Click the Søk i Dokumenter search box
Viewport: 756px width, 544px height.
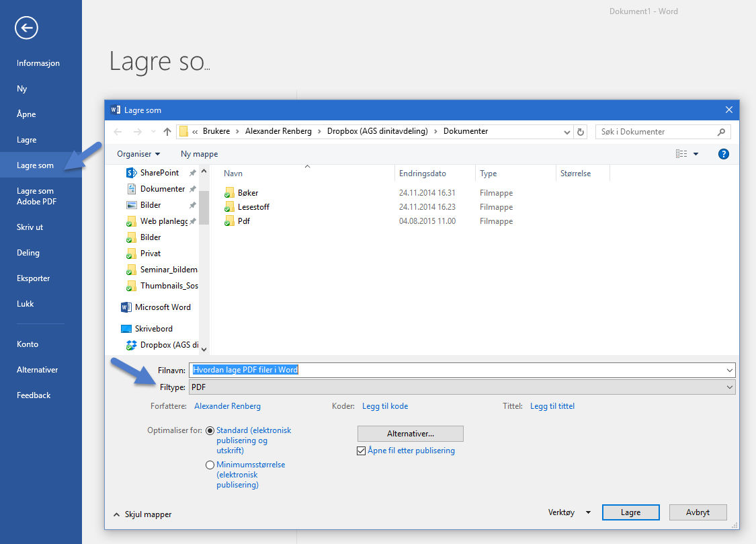click(663, 132)
